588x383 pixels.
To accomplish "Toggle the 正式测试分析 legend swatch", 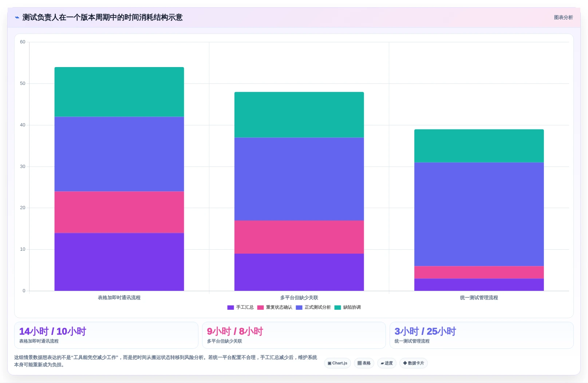I will (299, 308).
